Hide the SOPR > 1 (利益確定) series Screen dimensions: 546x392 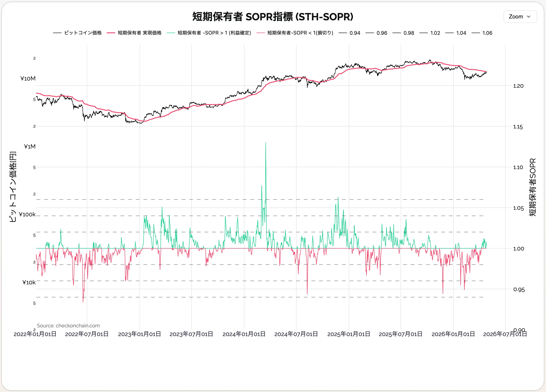pyautogui.click(x=214, y=33)
